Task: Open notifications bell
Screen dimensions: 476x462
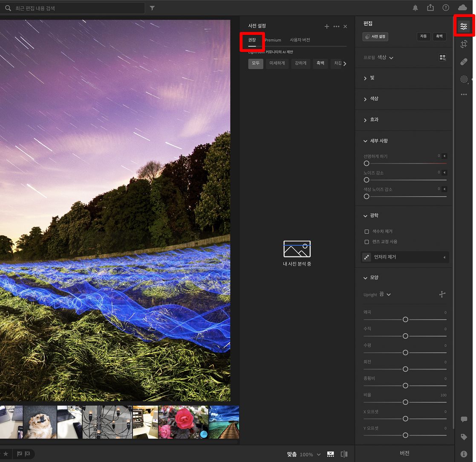Action: click(415, 8)
